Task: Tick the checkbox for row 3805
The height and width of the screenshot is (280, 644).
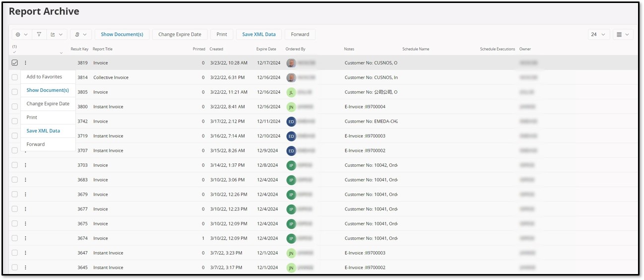Action: click(x=15, y=92)
